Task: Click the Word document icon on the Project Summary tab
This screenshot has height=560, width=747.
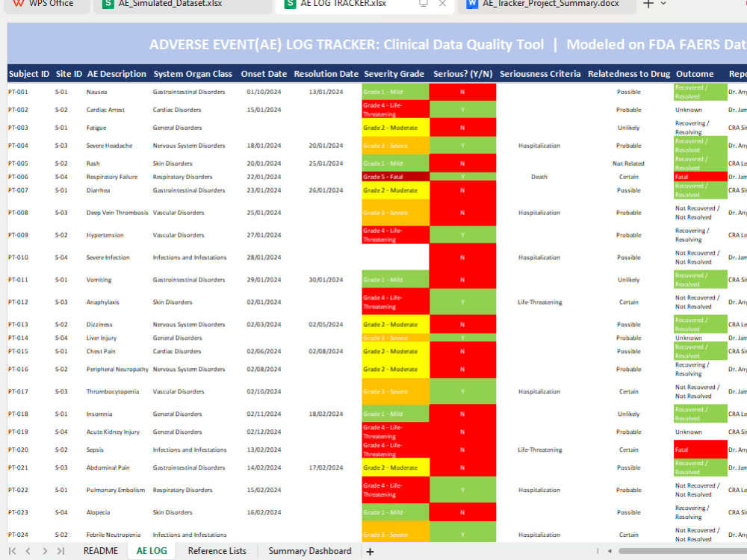Action: [x=471, y=4]
